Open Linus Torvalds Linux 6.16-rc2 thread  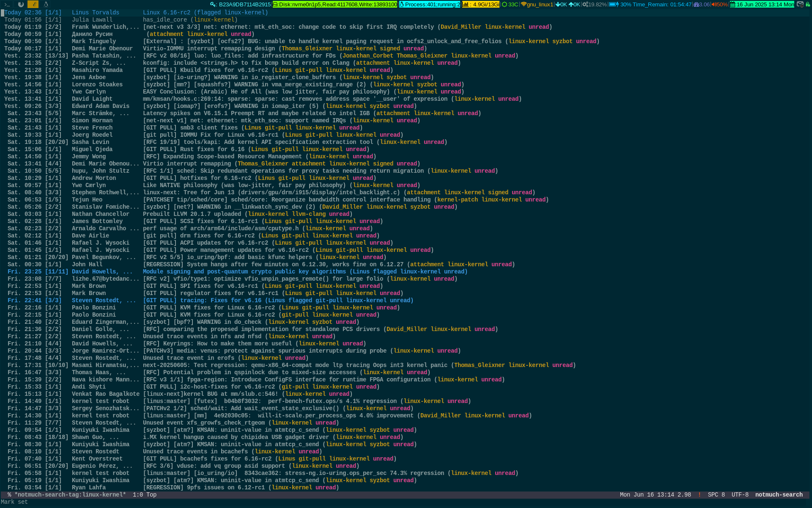tap(406, 12)
